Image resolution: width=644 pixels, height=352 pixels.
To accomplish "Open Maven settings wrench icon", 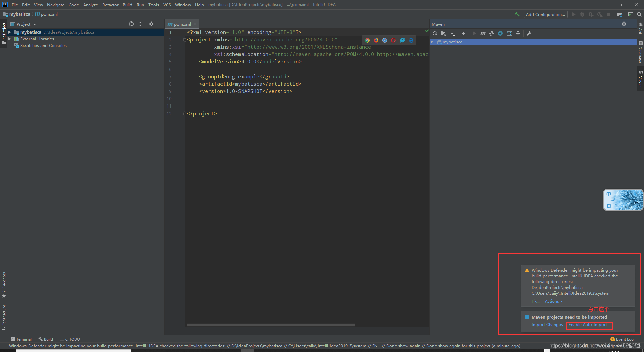I will 529,33.
